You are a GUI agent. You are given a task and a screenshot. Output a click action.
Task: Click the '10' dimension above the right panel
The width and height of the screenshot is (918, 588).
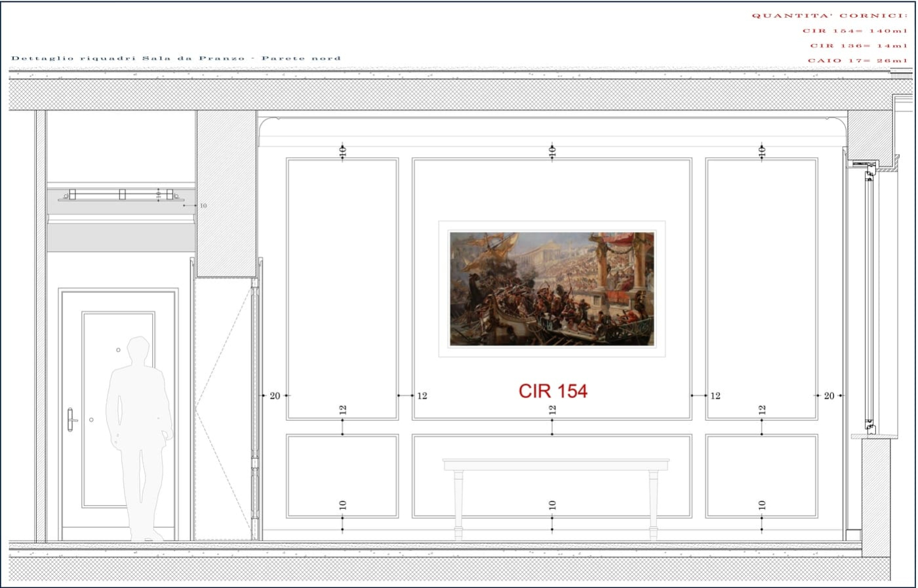pos(762,151)
